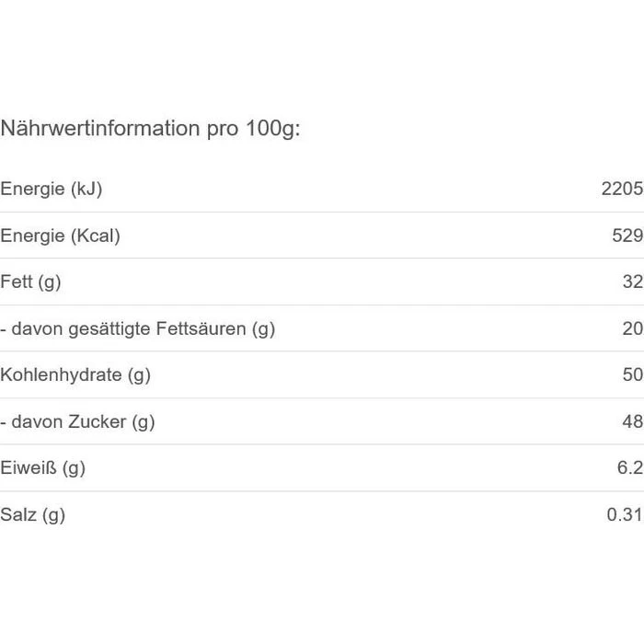
Task: Select the 'Kohlenhydrate (g)' row label
Action: tap(75, 375)
